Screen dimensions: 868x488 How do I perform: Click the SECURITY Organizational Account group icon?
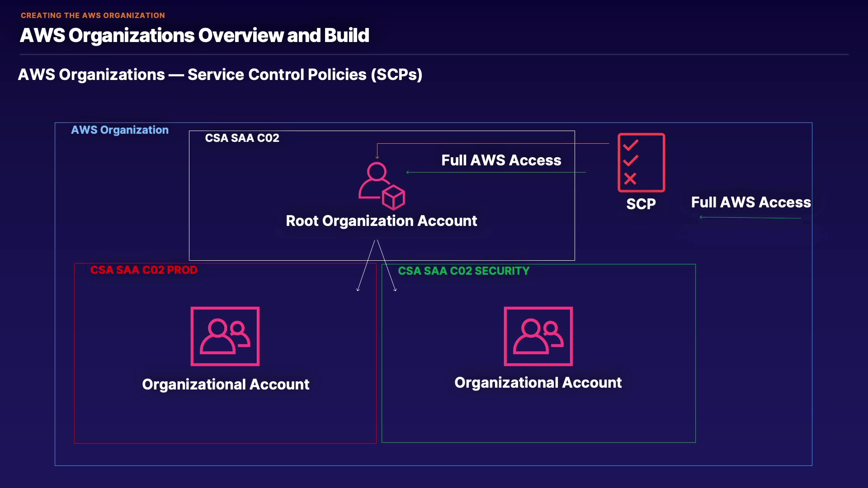pos(538,336)
